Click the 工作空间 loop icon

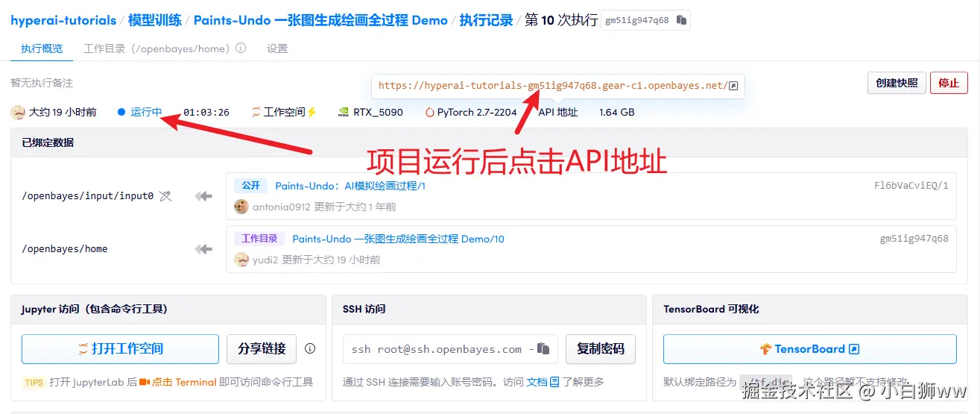tap(256, 113)
